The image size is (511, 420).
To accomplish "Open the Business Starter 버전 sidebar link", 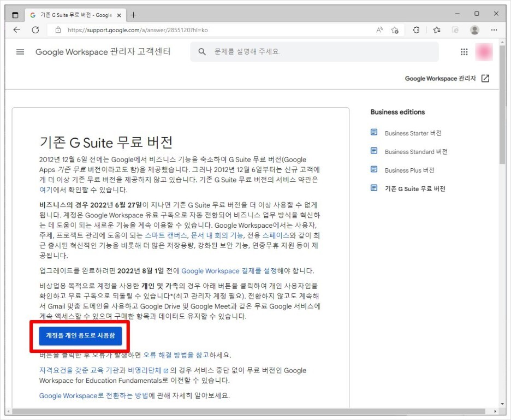I will click(x=413, y=133).
